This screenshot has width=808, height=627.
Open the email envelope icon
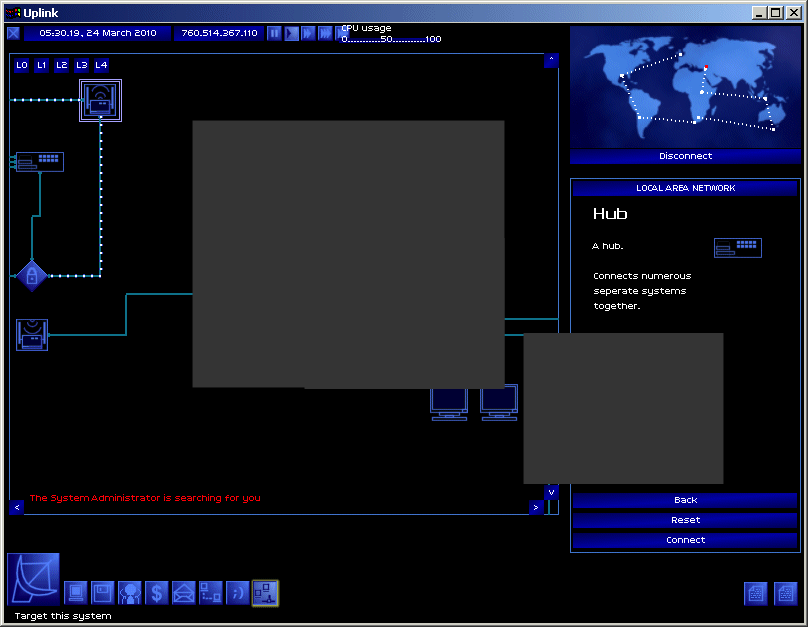click(x=183, y=593)
